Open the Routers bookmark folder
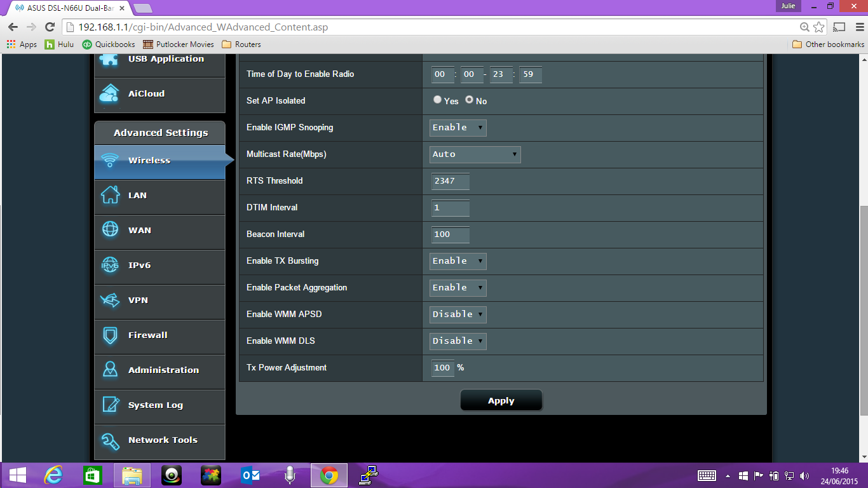 [241, 44]
